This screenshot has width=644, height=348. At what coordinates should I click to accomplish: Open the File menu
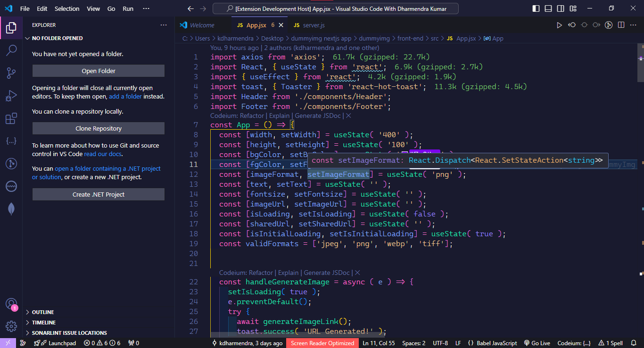coord(25,8)
